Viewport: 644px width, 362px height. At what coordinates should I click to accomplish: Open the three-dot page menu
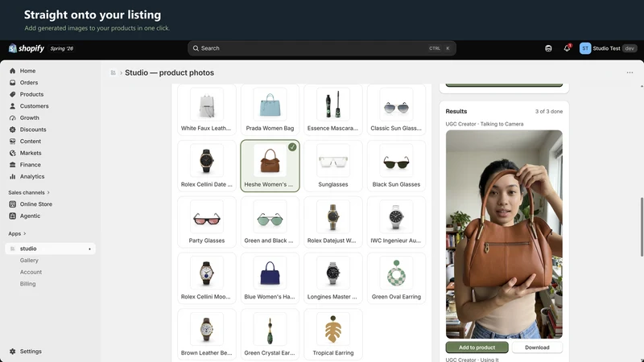pyautogui.click(x=630, y=72)
